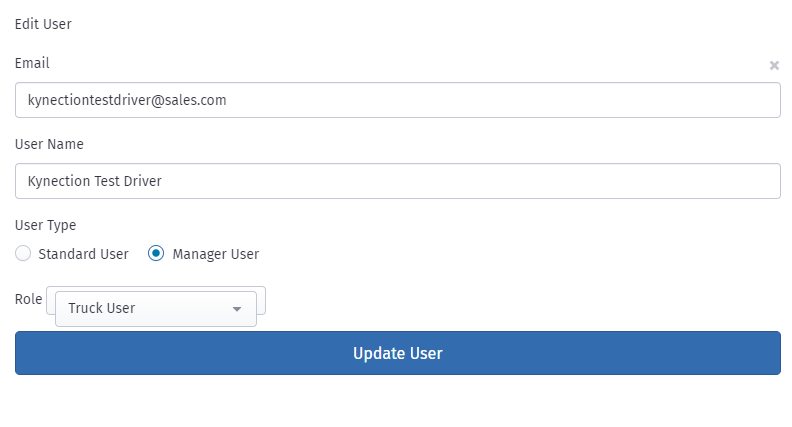The width and height of the screenshot is (792, 427).
Task: Click the 'Manager User' option label
Action: click(x=216, y=254)
